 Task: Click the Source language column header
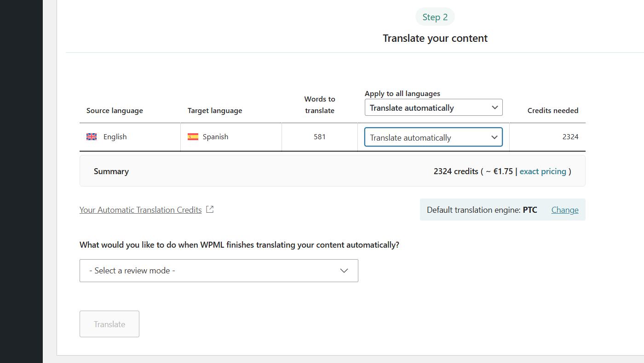[x=115, y=111]
